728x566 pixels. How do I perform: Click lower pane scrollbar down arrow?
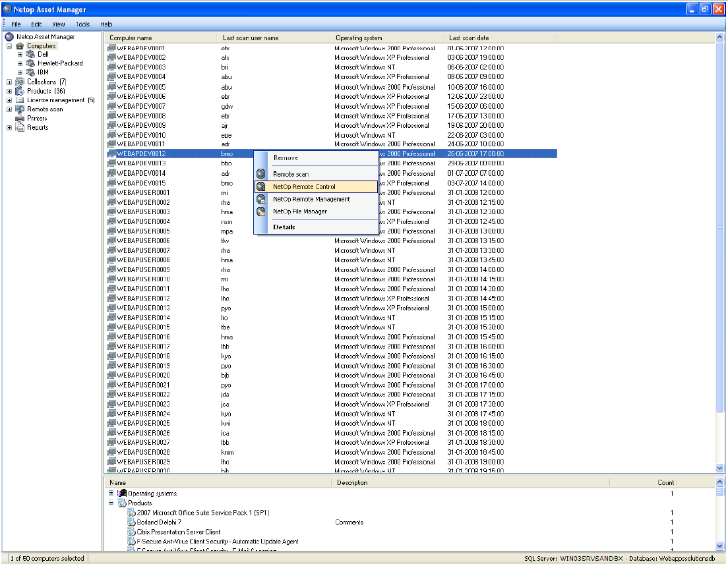coord(720,546)
